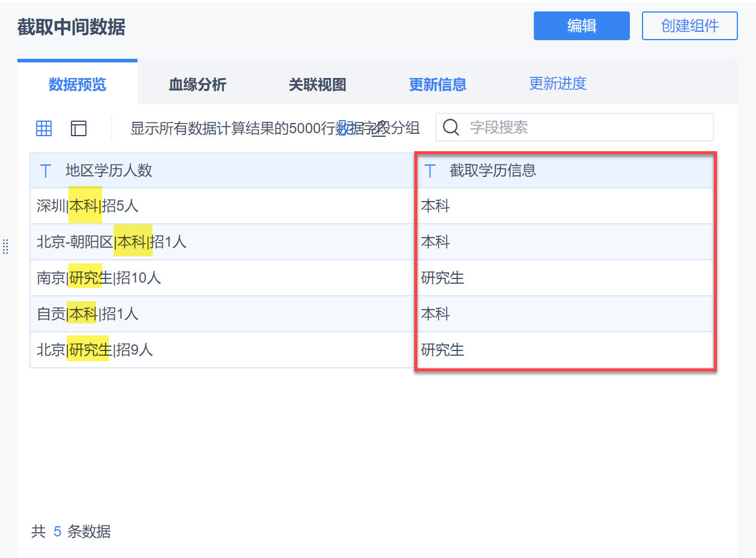Click the text-type icon of 地区学历人数 column
Image resolution: width=756 pixels, height=558 pixels.
pyautogui.click(x=46, y=171)
